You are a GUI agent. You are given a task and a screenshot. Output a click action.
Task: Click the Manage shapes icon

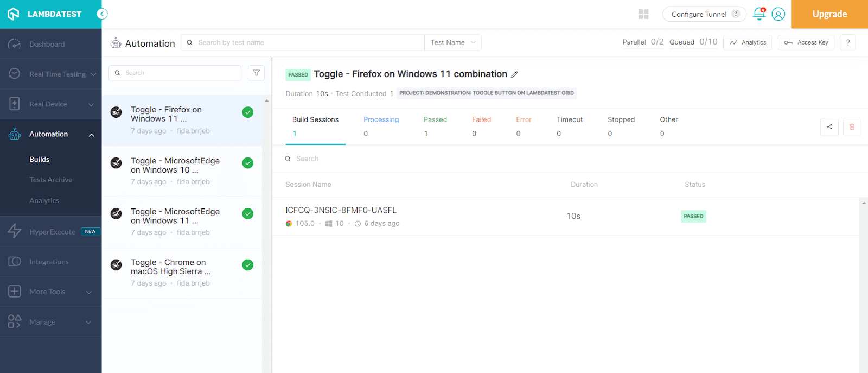pos(15,321)
